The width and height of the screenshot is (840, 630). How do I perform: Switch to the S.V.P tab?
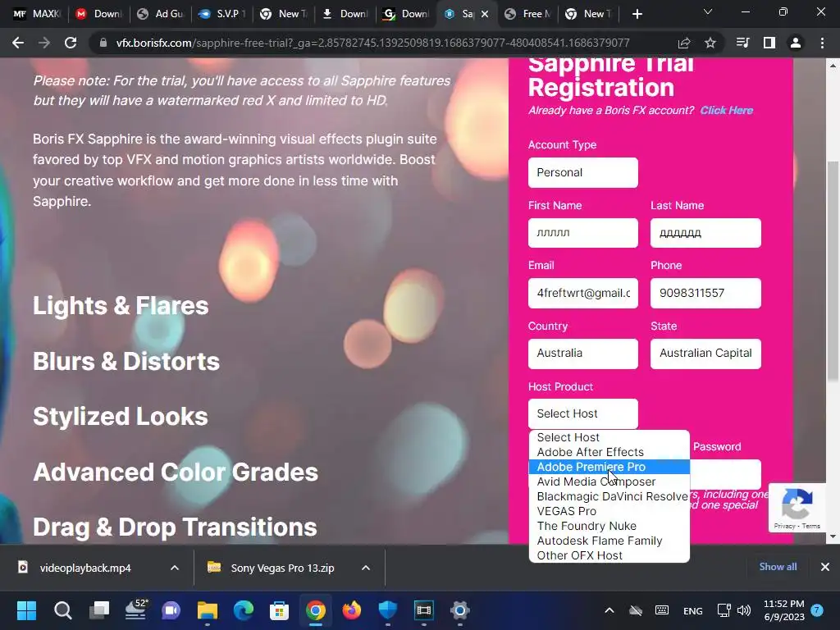(x=221, y=14)
